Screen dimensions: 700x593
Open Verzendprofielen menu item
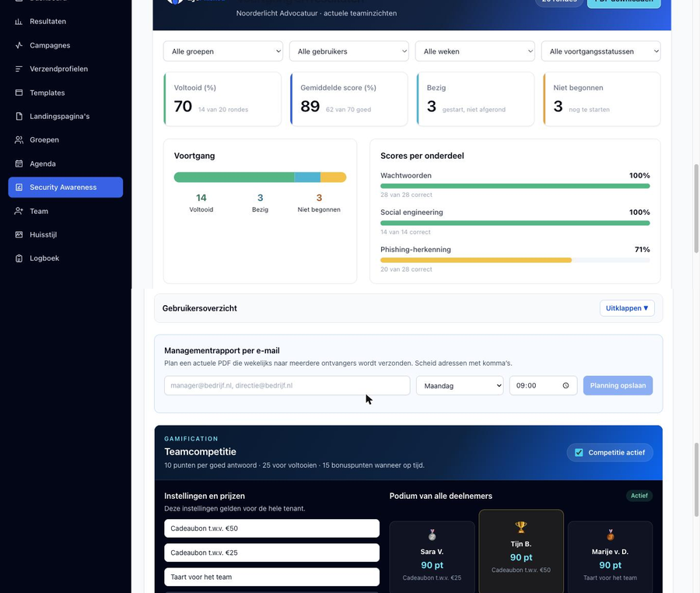pyautogui.click(x=65, y=68)
